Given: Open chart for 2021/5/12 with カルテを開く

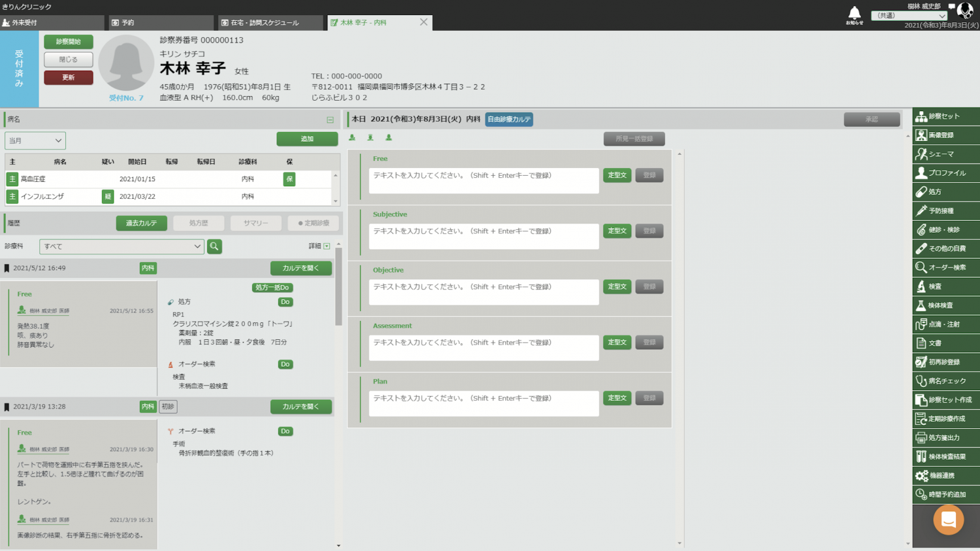Looking at the screenshot, I should click(x=301, y=269).
